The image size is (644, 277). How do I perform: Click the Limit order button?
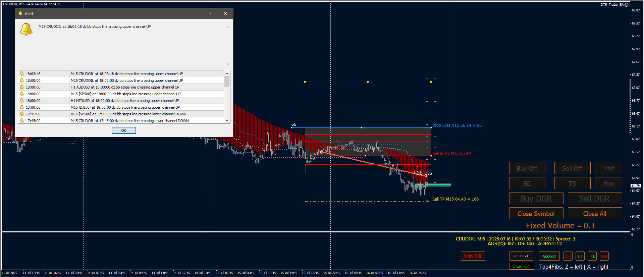click(x=608, y=168)
